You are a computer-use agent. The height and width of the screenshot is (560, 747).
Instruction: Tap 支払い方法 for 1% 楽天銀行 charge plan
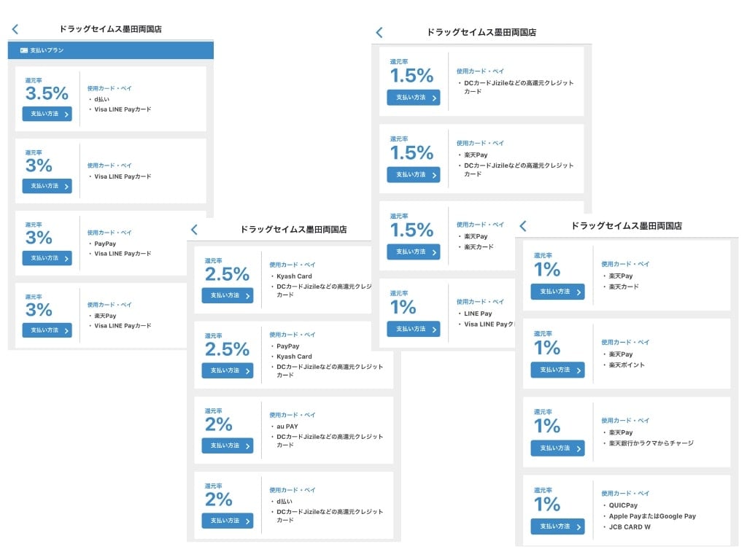(x=557, y=448)
